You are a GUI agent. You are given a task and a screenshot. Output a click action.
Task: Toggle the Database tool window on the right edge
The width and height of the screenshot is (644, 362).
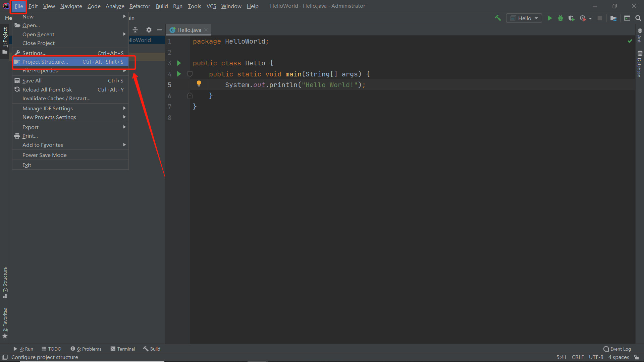pyautogui.click(x=639, y=64)
